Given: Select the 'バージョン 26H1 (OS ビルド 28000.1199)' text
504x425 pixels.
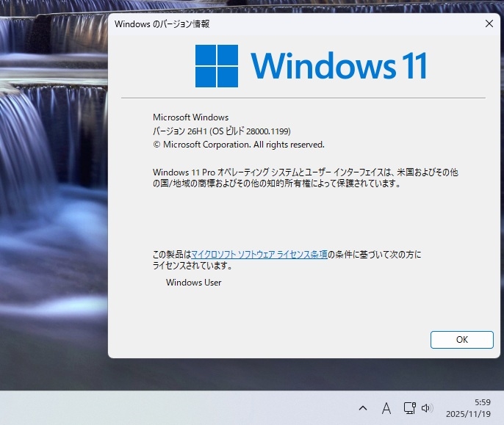Looking at the screenshot, I should click(x=221, y=131).
